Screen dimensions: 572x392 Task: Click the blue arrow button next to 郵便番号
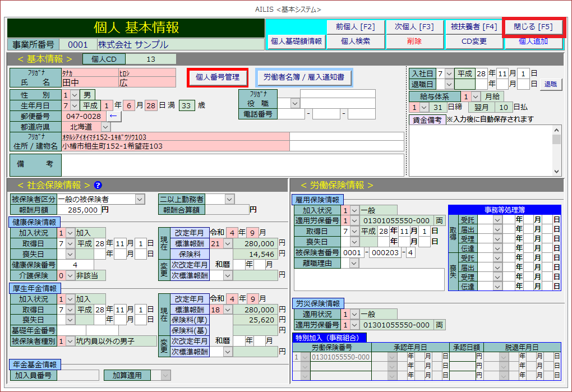pos(113,116)
